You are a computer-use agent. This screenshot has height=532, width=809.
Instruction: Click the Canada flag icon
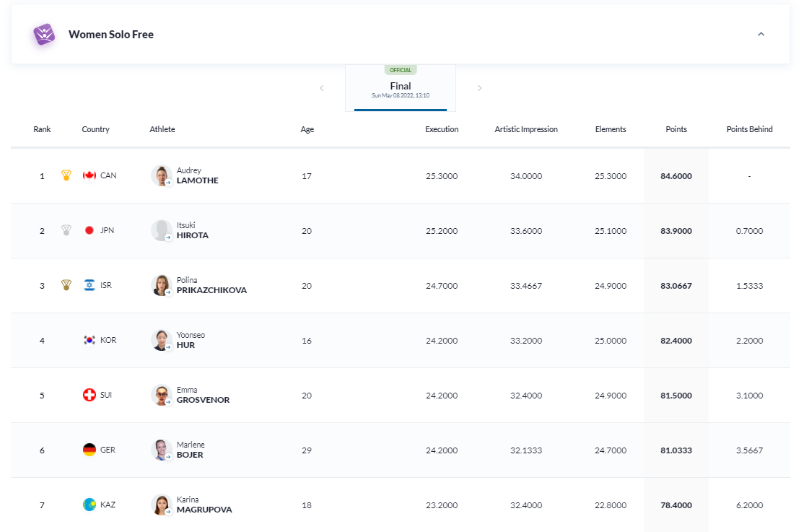(89, 175)
